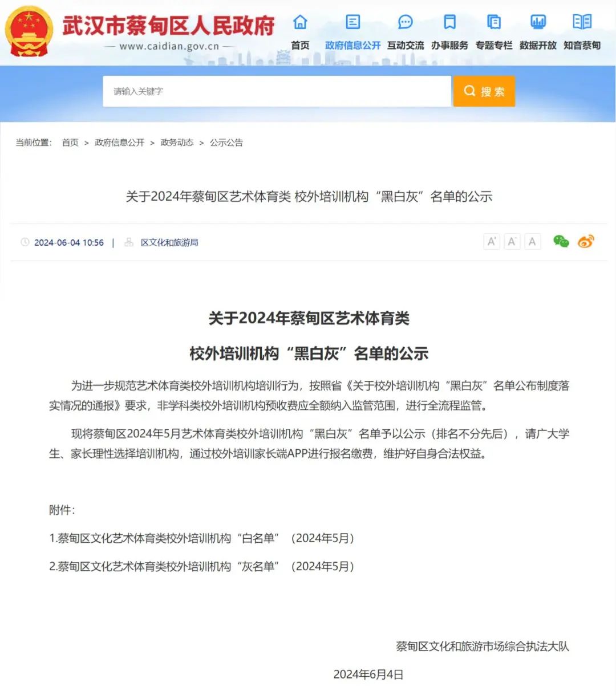The height and width of the screenshot is (695, 616).
Task: Go to 首页 in the breadcrumb
Action: pyautogui.click(x=70, y=143)
